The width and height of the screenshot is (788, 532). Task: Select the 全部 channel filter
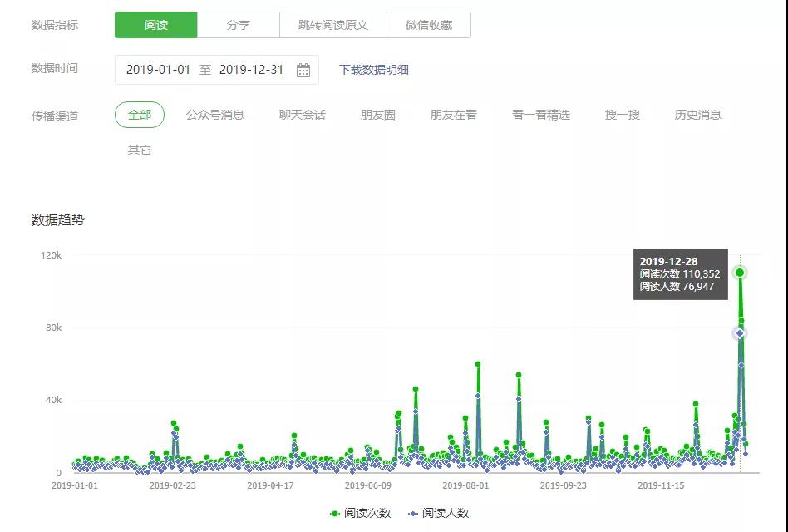pos(140,115)
